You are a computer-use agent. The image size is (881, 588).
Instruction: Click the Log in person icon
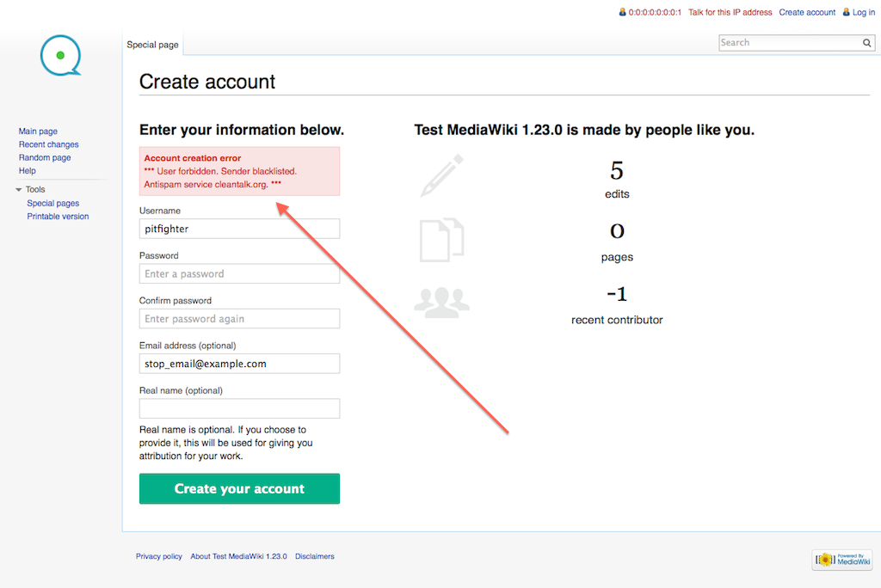(847, 12)
